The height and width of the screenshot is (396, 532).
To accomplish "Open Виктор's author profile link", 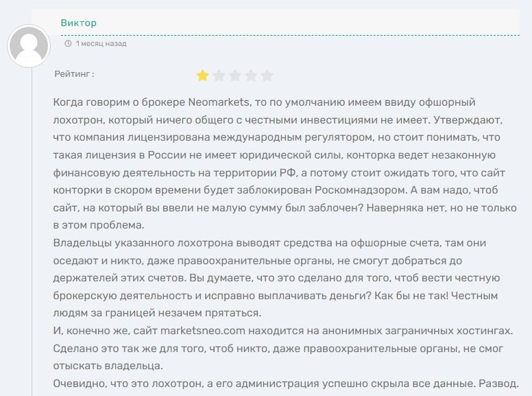I will click(x=78, y=23).
